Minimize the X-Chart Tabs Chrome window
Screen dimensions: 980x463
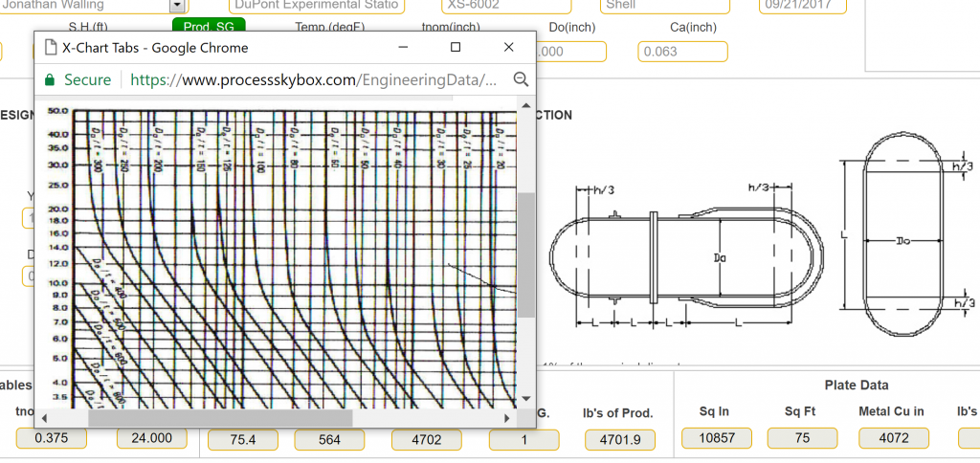(x=403, y=48)
